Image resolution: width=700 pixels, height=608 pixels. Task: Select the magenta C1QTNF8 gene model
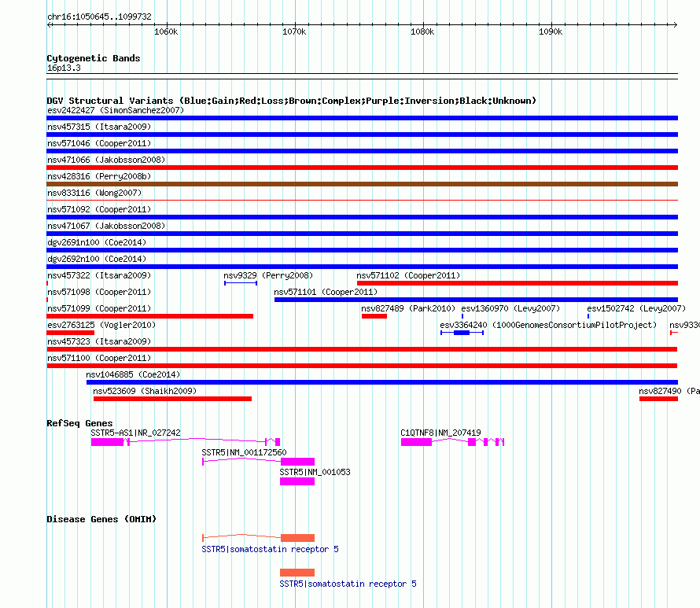point(453,442)
